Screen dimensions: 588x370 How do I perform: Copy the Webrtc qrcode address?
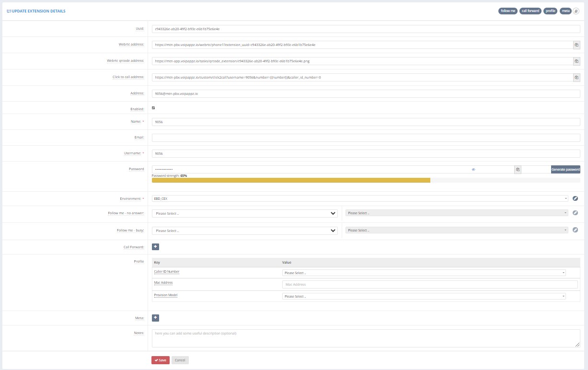point(576,61)
